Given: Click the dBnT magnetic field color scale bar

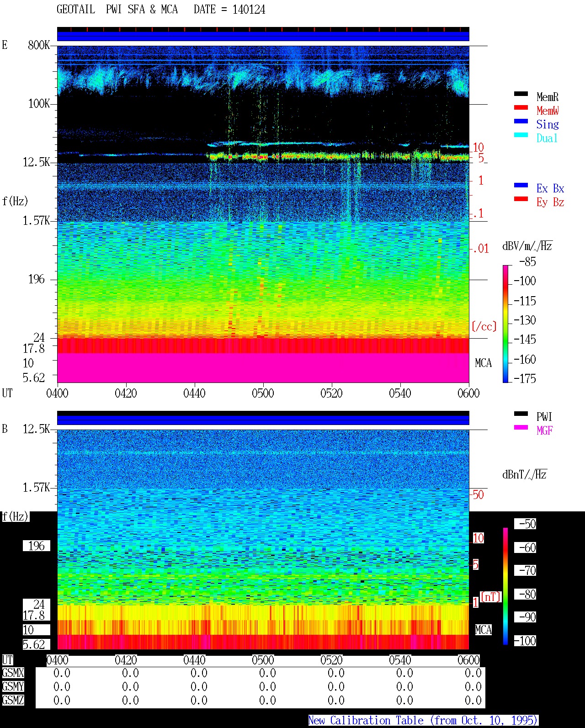Looking at the screenshot, I should tap(505, 586).
